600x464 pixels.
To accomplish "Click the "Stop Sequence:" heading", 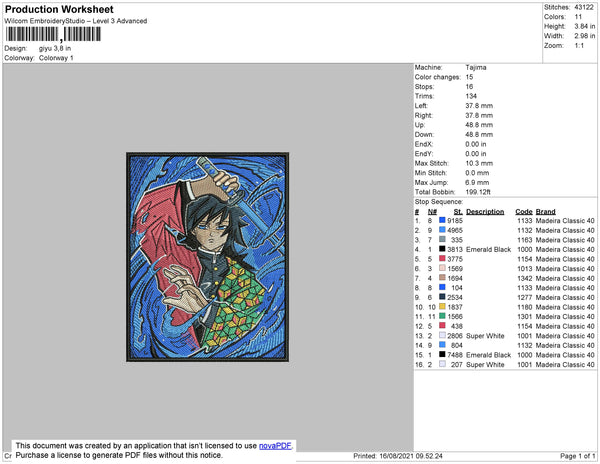I will click(439, 202).
